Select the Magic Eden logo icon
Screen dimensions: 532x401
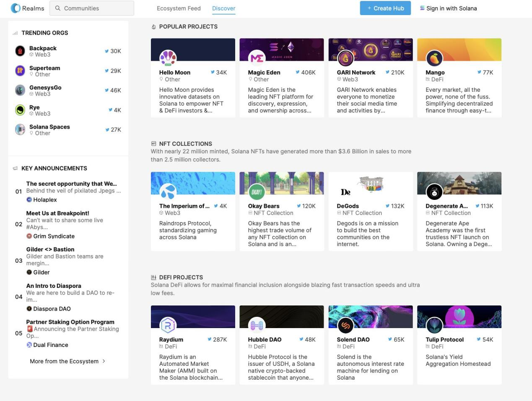257,59
